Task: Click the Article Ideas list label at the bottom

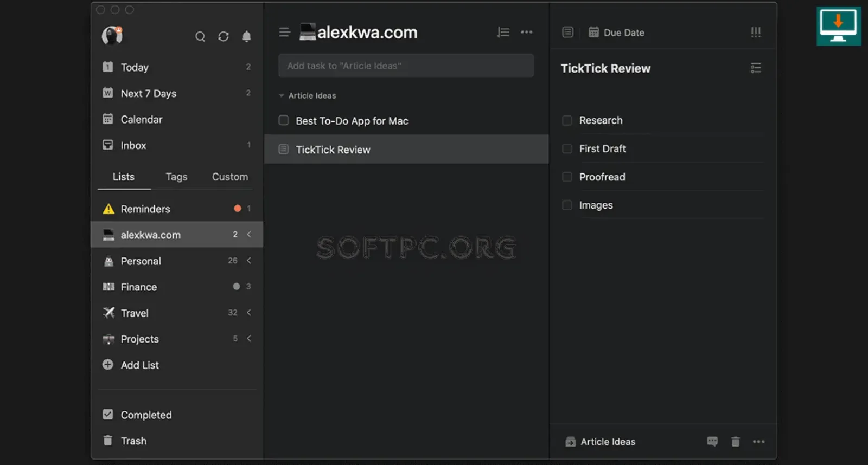Action: 608,442
